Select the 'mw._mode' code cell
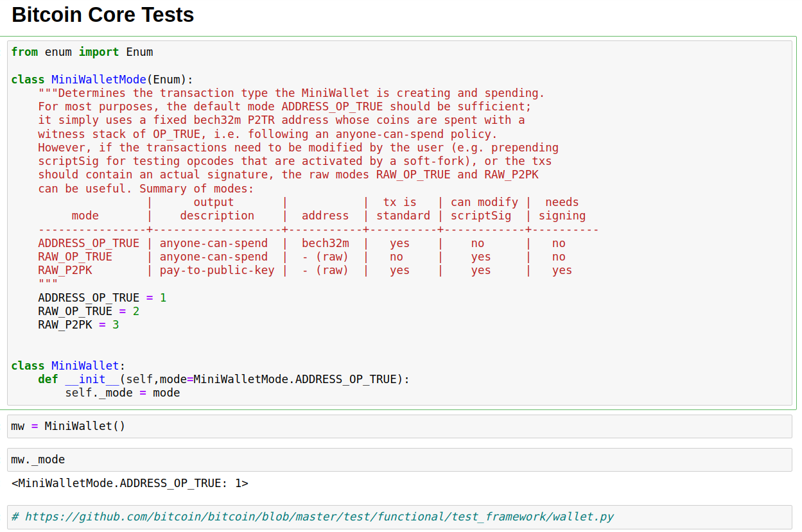 [399, 459]
